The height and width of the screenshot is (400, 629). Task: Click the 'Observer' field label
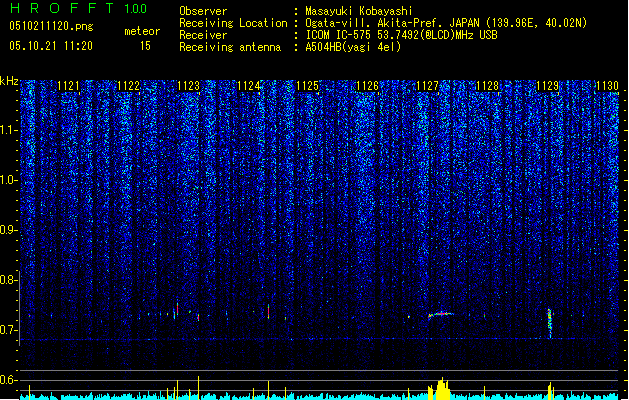click(x=203, y=11)
